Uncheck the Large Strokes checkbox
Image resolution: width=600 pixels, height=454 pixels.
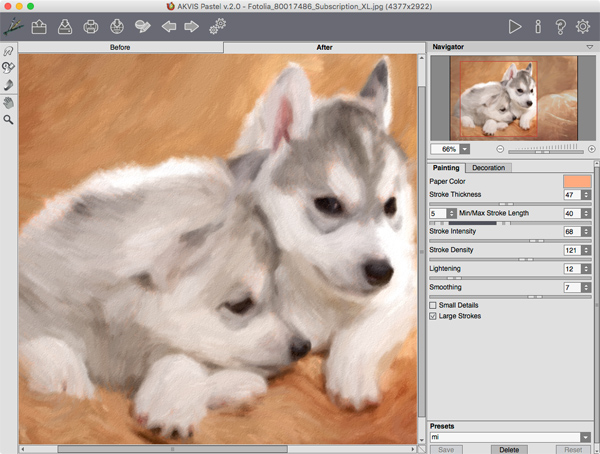pyautogui.click(x=433, y=316)
